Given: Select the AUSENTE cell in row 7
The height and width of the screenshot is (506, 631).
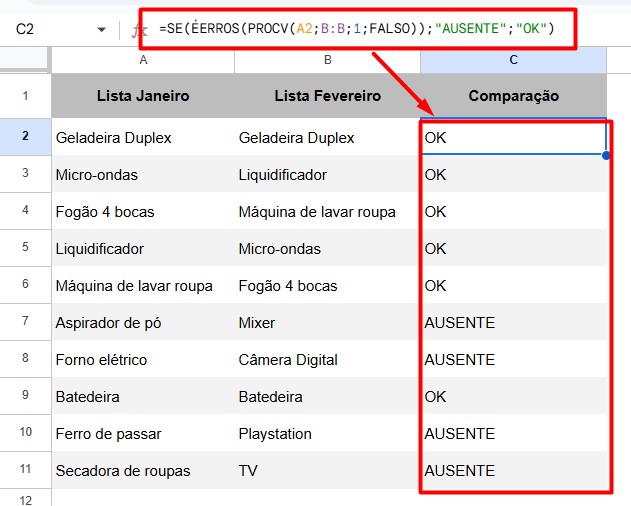Looking at the screenshot, I should [513, 322].
